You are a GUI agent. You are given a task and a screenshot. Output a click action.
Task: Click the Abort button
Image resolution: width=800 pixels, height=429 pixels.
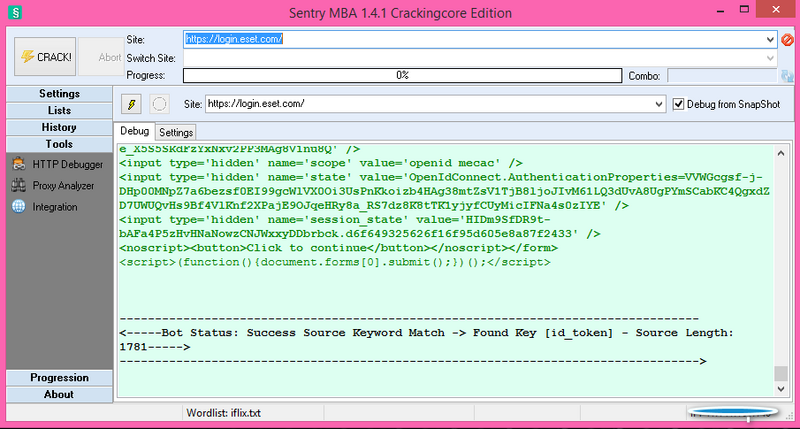point(101,57)
